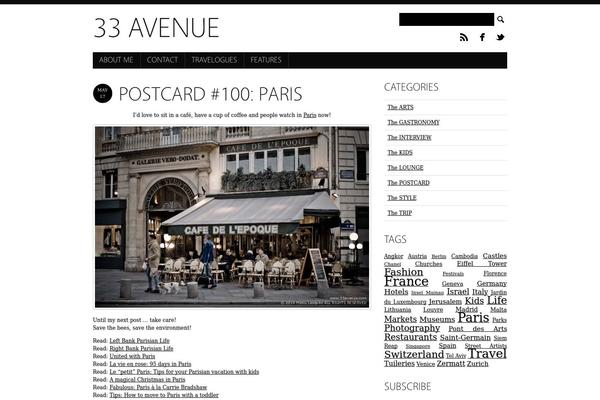Open Tips: How to move to Paris with a toddler
This screenshot has width=600, height=400.
click(164, 395)
